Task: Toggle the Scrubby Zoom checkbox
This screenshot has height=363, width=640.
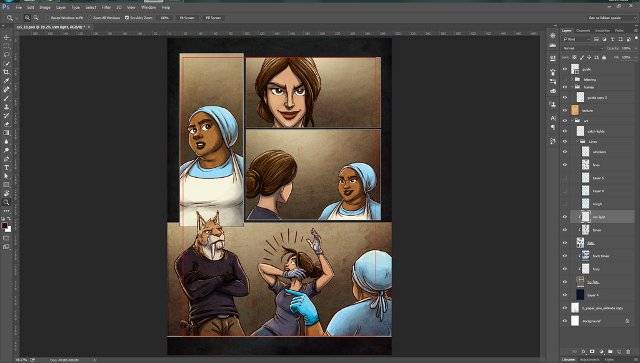Action: (x=127, y=18)
